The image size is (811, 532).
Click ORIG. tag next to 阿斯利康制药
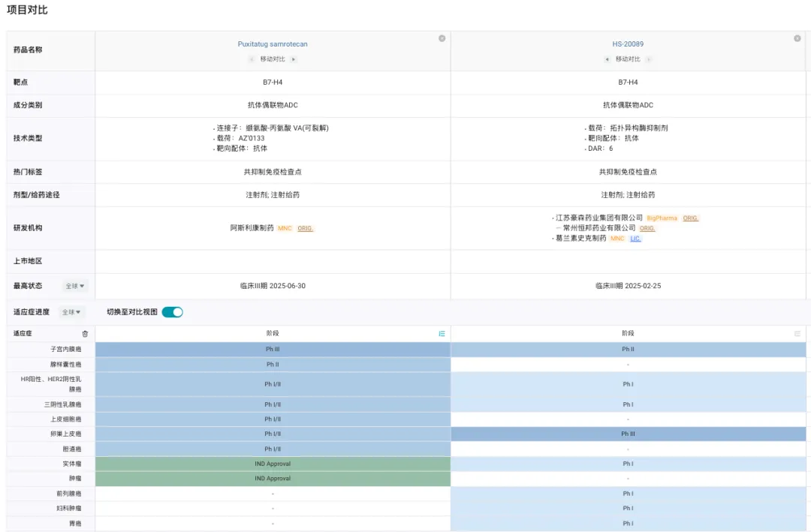coord(305,228)
